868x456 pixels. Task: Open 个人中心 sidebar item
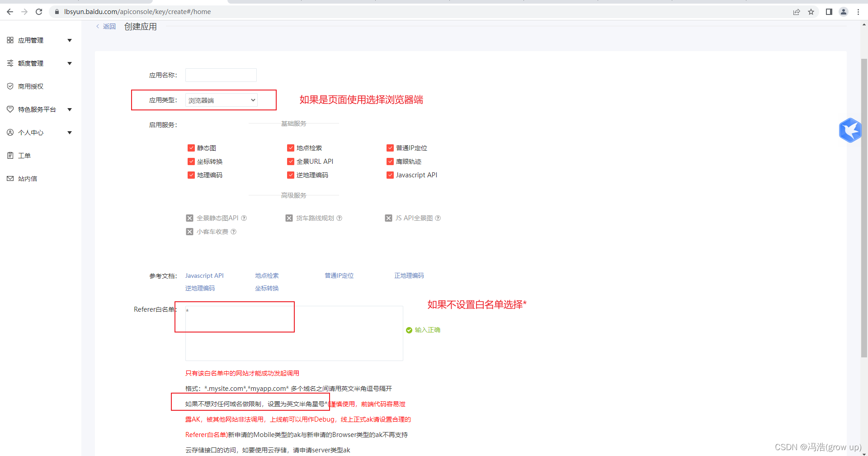point(31,133)
